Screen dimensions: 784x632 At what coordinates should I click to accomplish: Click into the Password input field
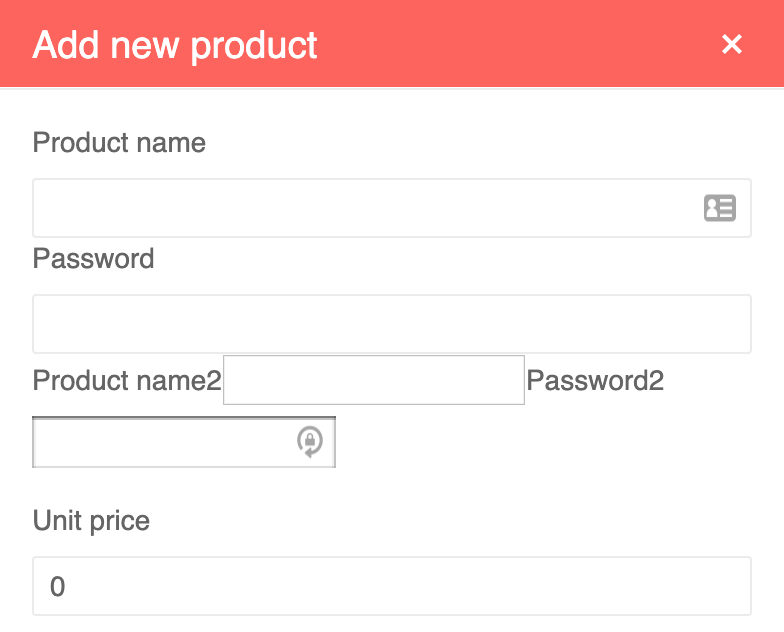[x=391, y=324]
